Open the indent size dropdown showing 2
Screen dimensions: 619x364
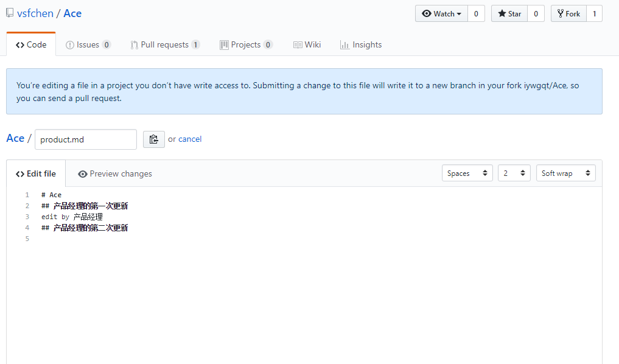click(514, 173)
